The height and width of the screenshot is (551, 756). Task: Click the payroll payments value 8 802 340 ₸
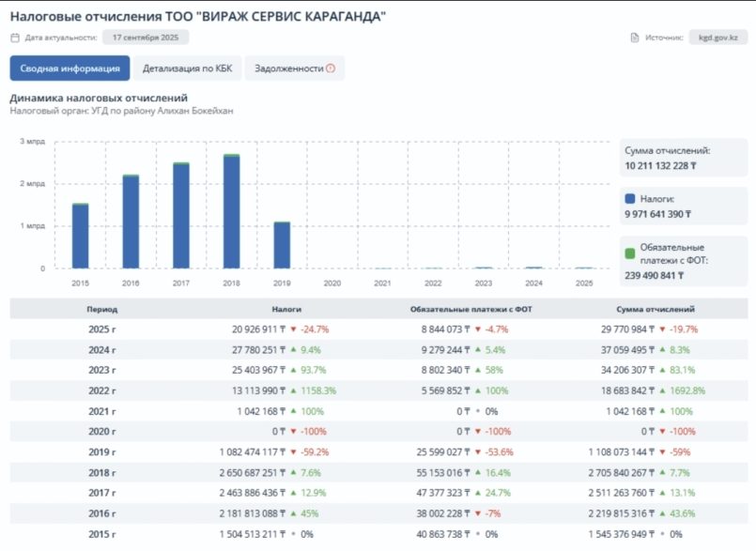(x=446, y=370)
